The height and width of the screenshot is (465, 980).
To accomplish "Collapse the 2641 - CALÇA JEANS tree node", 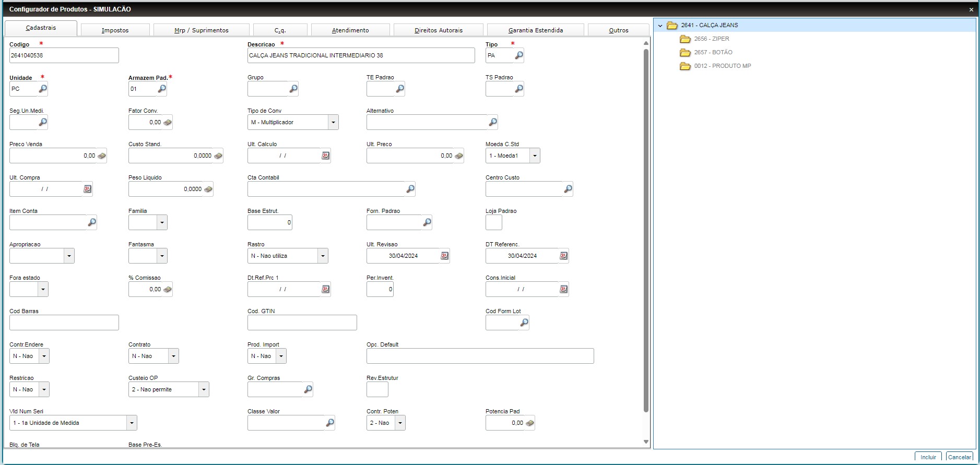I will 660,26.
